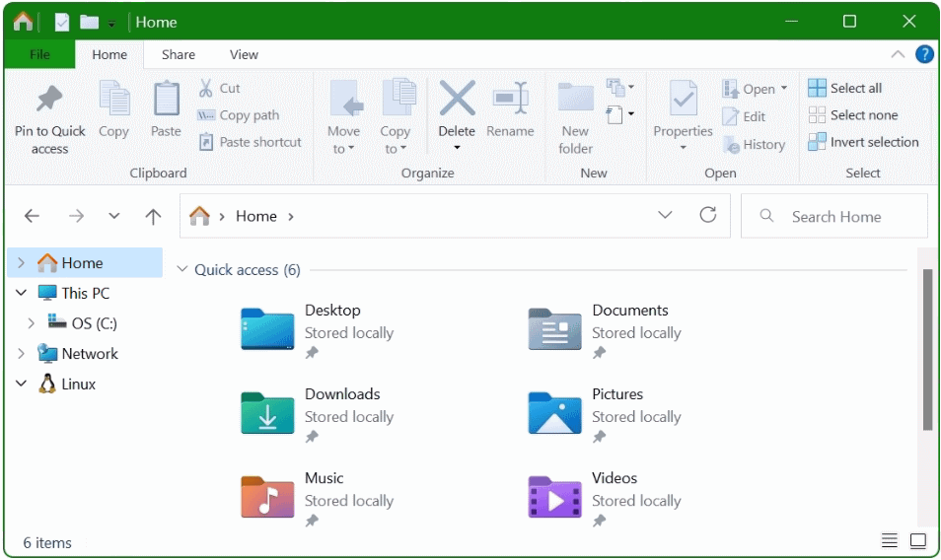
Task: Select Copy path in Clipboard group
Action: tap(239, 115)
